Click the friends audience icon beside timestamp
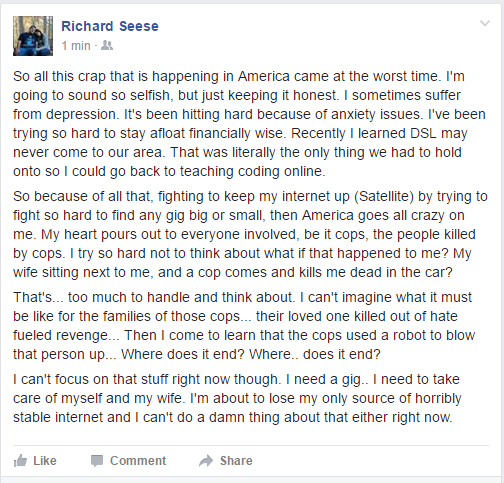 coord(107,45)
